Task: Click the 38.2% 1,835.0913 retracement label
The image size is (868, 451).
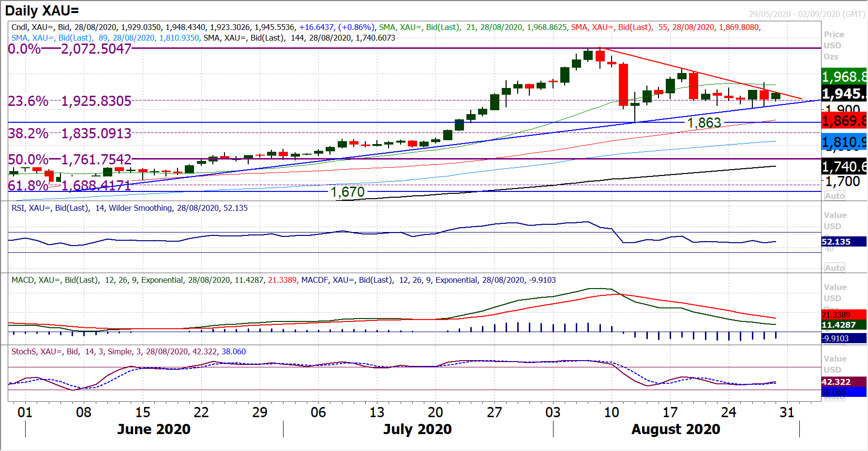Action: pos(70,133)
